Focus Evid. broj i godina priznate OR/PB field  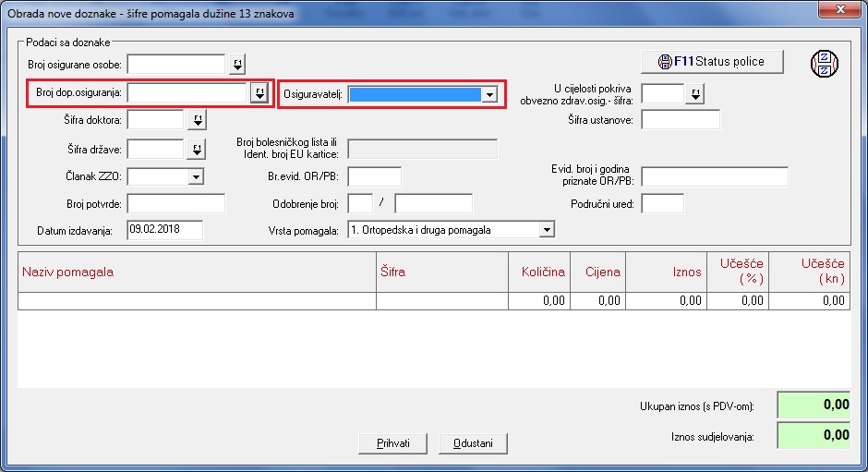click(x=715, y=176)
